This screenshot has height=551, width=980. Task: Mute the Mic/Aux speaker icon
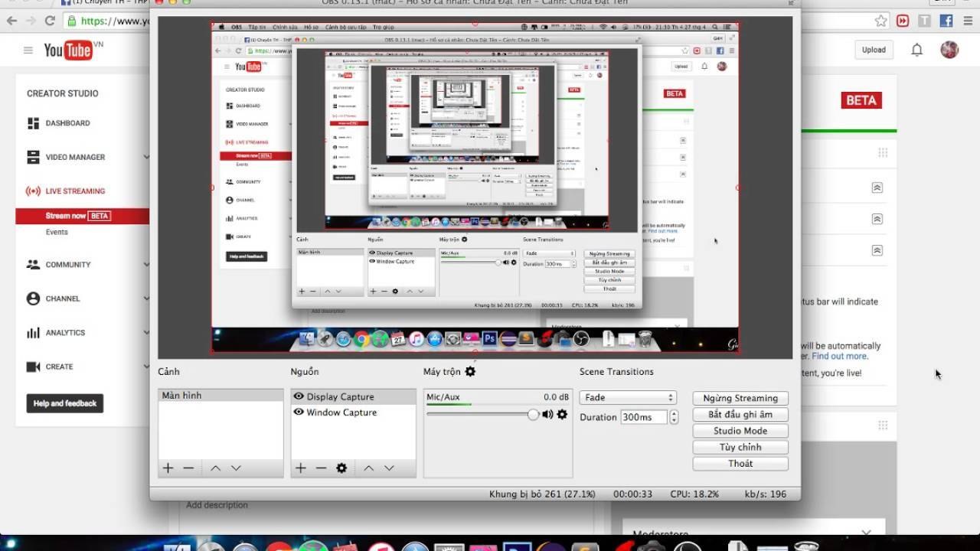point(547,414)
